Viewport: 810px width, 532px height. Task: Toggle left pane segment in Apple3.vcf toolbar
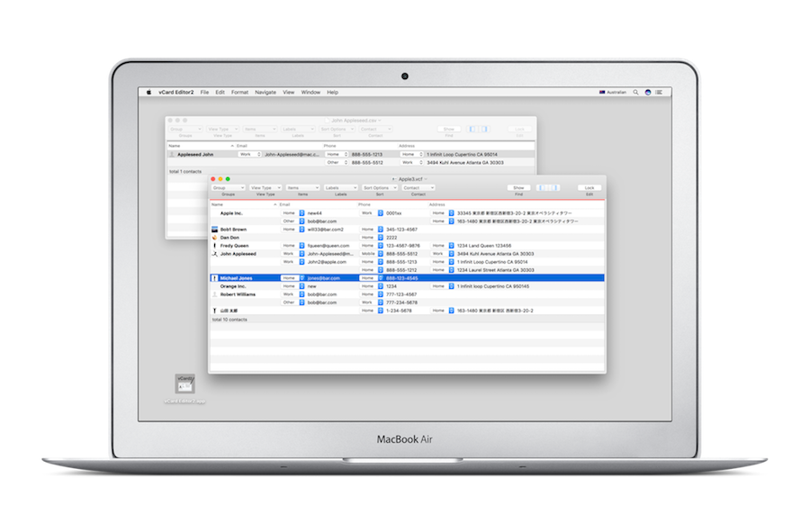coord(542,188)
